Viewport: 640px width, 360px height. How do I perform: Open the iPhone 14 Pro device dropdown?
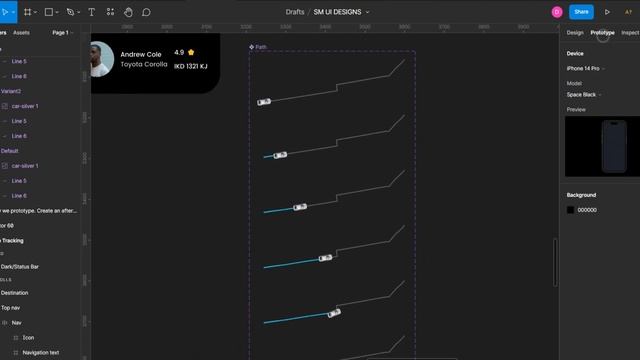586,69
